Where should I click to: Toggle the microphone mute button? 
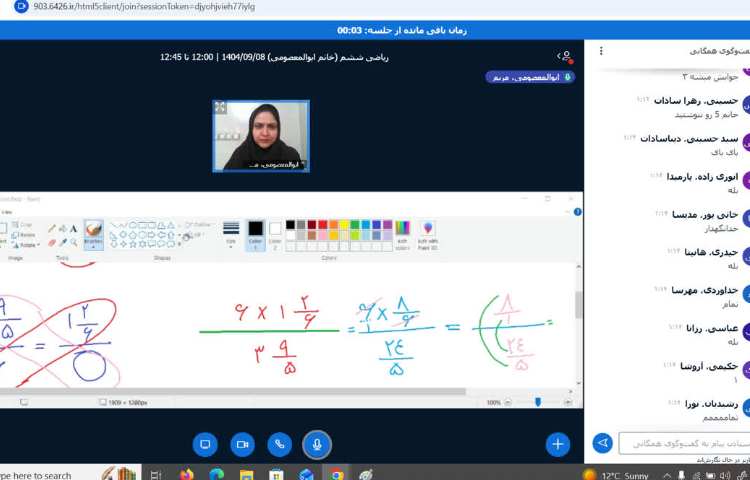tap(317, 444)
